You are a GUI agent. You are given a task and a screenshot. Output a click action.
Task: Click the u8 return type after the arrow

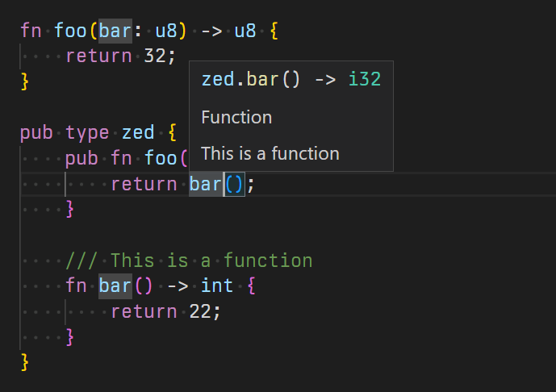(245, 31)
